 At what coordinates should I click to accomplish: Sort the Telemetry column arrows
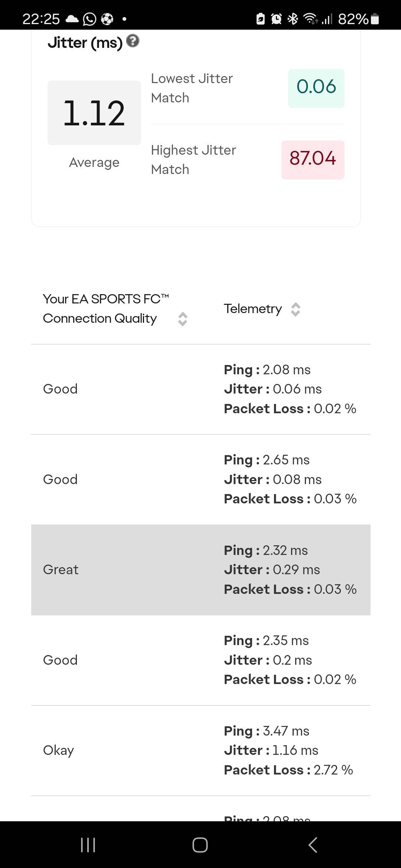coord(296,309)
